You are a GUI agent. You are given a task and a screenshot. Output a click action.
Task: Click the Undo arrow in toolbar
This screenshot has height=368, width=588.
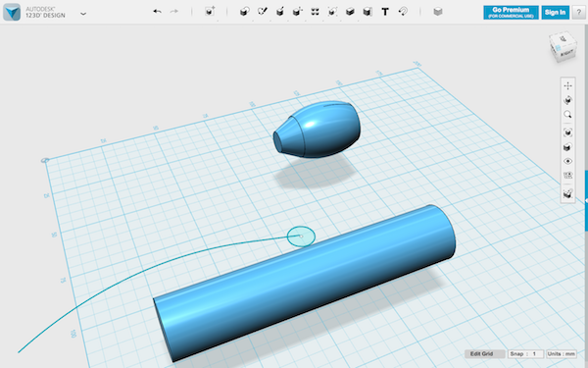[x=157, y=12]
